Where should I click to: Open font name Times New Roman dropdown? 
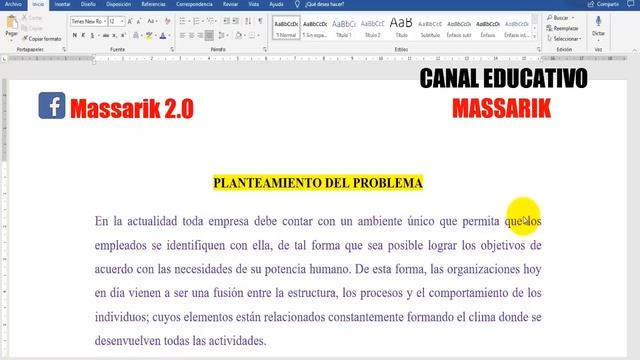click(105, 21)
